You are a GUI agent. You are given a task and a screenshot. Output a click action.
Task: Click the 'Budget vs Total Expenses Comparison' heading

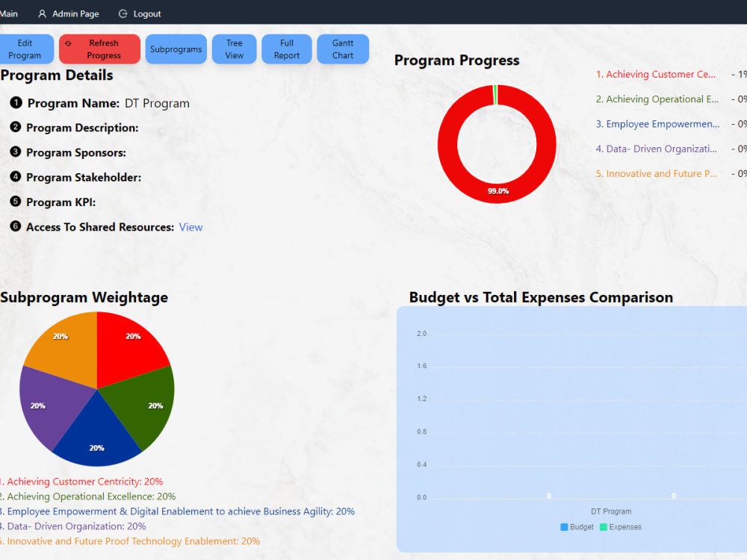(x=541, y=297)
